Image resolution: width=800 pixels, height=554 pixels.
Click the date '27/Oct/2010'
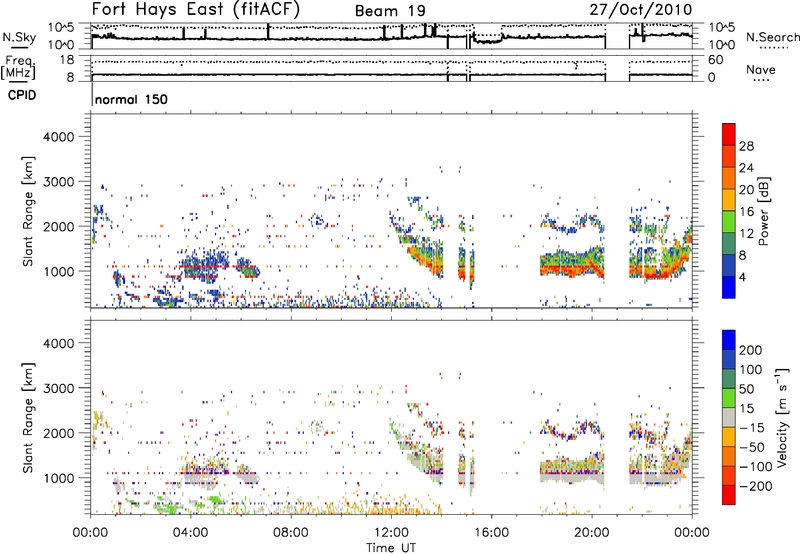[641, 10]
